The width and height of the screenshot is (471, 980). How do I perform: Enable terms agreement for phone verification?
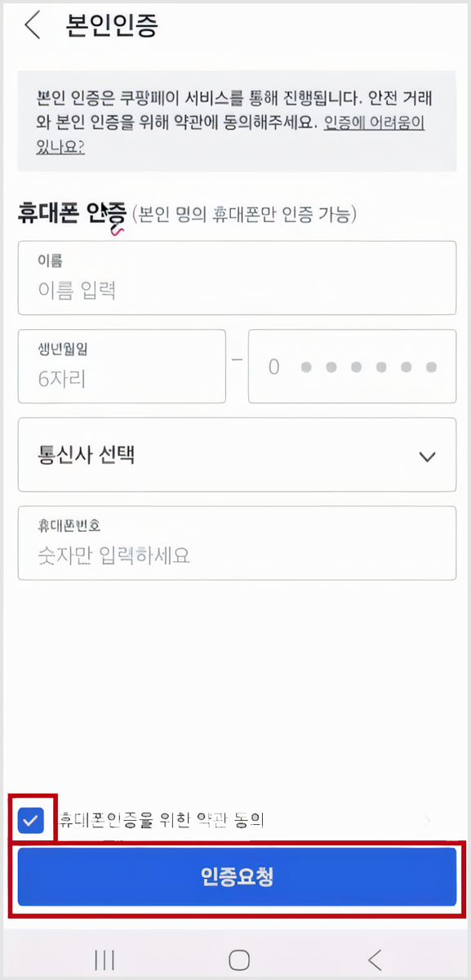[x=30, y=820]
